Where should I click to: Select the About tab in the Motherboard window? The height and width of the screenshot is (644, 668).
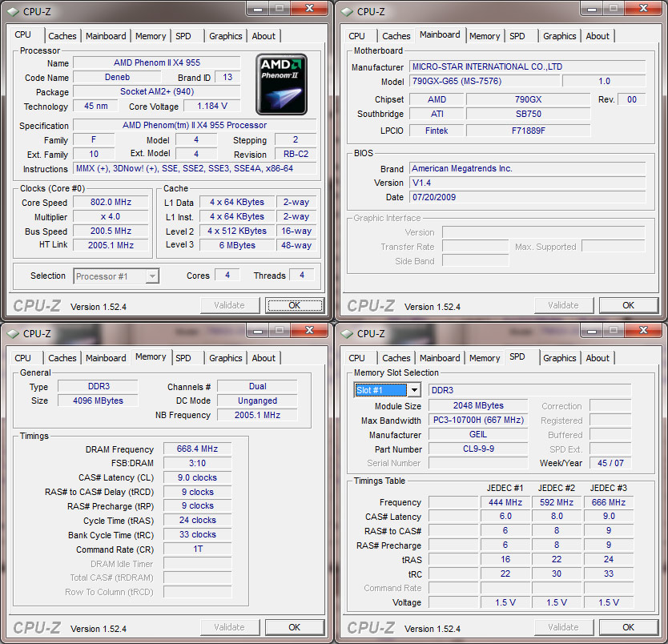[598, 36]
